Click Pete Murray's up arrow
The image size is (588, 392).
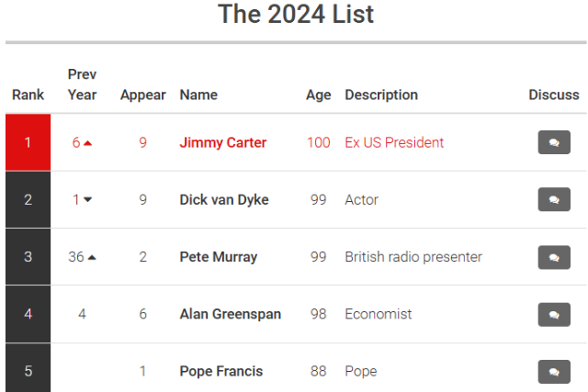[92, 257]
